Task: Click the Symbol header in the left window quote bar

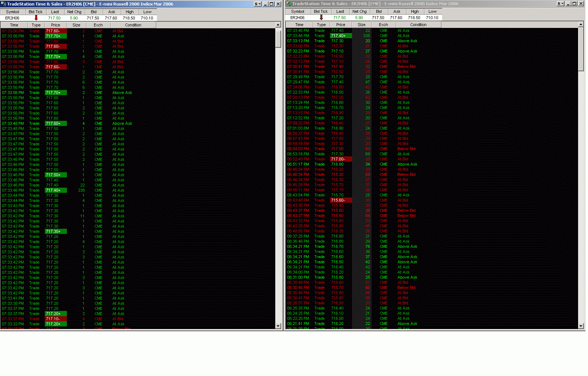Action: (x=12, y=12)
